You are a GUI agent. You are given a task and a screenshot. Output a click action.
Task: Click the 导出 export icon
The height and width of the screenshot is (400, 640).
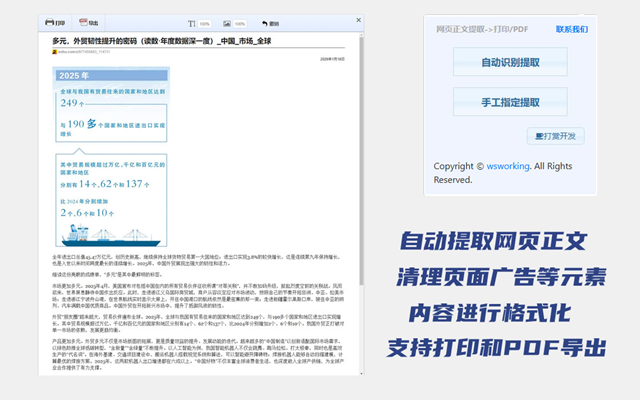point(87,22)
